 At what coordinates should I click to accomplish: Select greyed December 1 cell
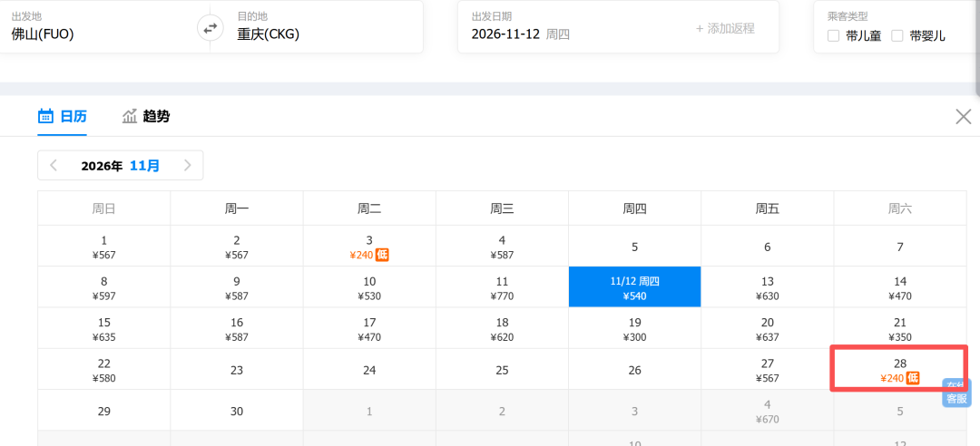point(369,411)
